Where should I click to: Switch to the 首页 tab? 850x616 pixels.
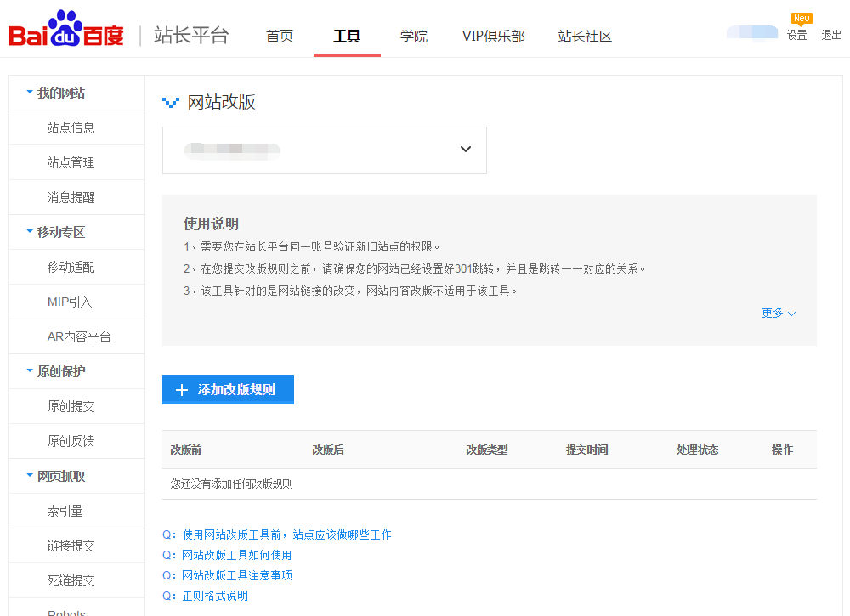(280, 37)
